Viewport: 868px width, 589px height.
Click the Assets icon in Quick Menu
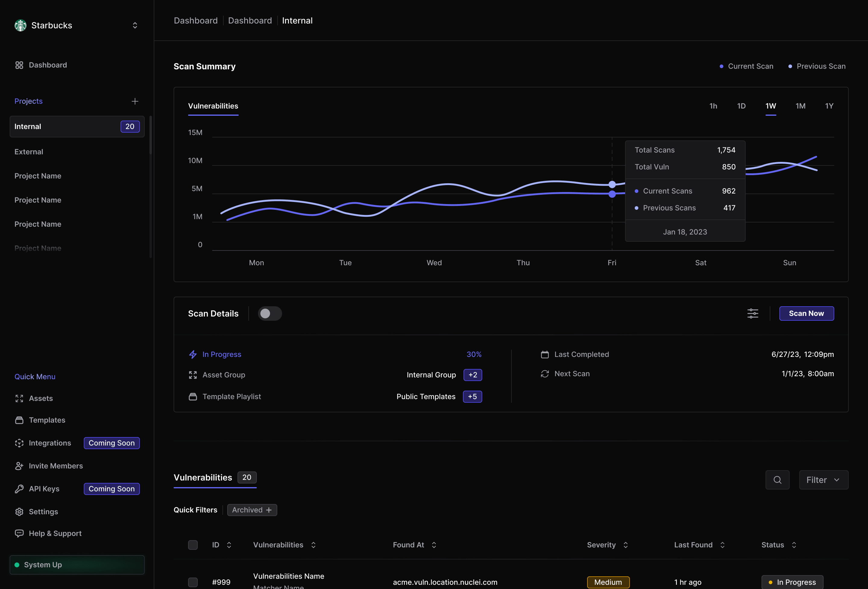tap(19, 398)
